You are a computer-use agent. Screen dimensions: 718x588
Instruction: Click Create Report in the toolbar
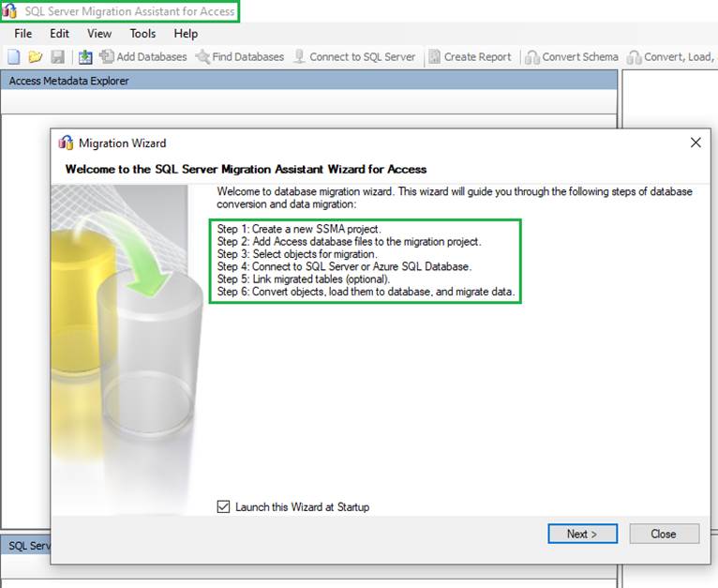point(470,56)
